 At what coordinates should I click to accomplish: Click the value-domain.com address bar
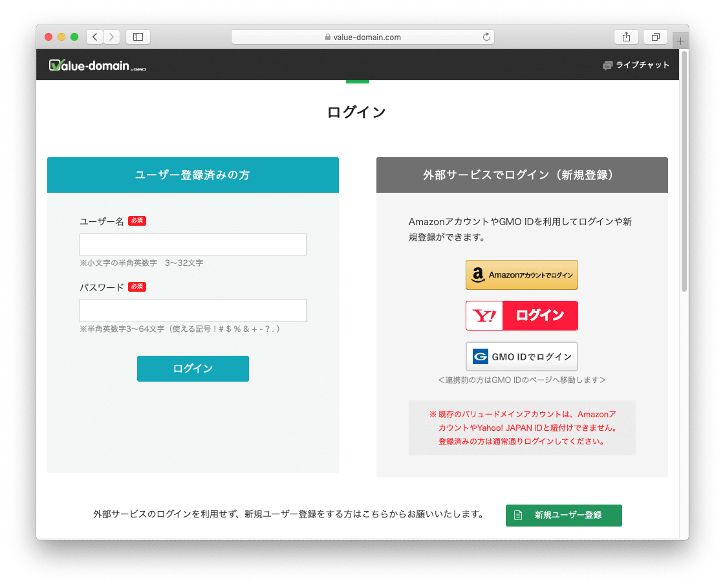(x=362, y=37)
